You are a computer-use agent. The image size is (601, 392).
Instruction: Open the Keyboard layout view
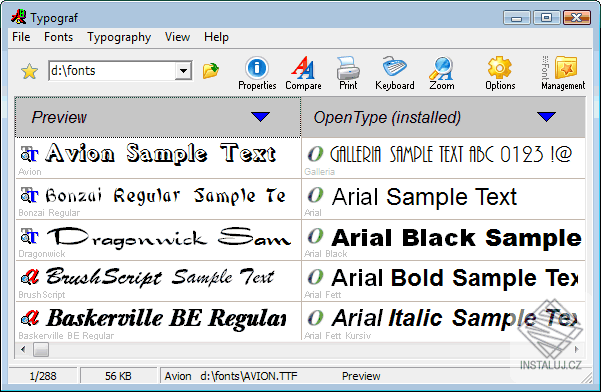point(395,74)
